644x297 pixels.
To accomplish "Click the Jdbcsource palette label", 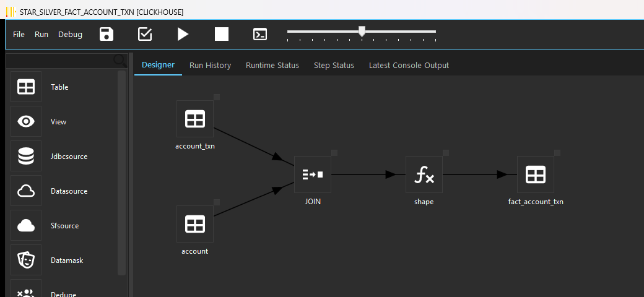I will [69, 157].
